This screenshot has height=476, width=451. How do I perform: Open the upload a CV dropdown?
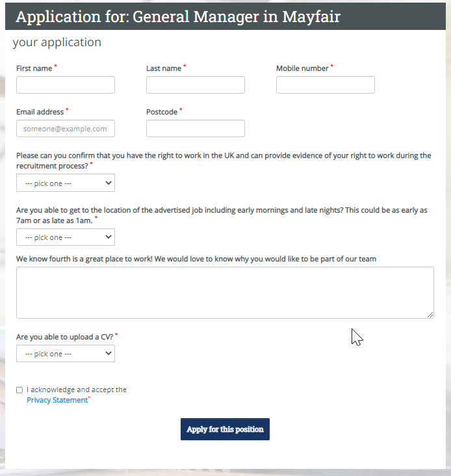tap(66, 353)
